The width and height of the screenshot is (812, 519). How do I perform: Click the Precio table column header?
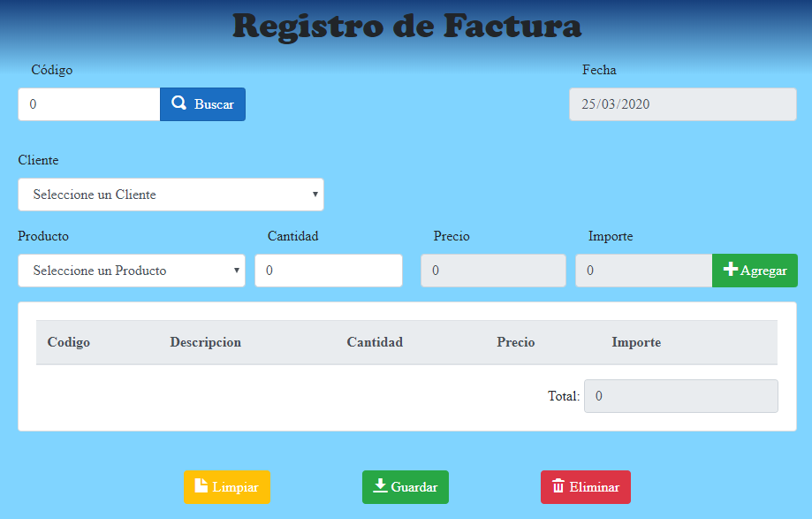point(516,342)
